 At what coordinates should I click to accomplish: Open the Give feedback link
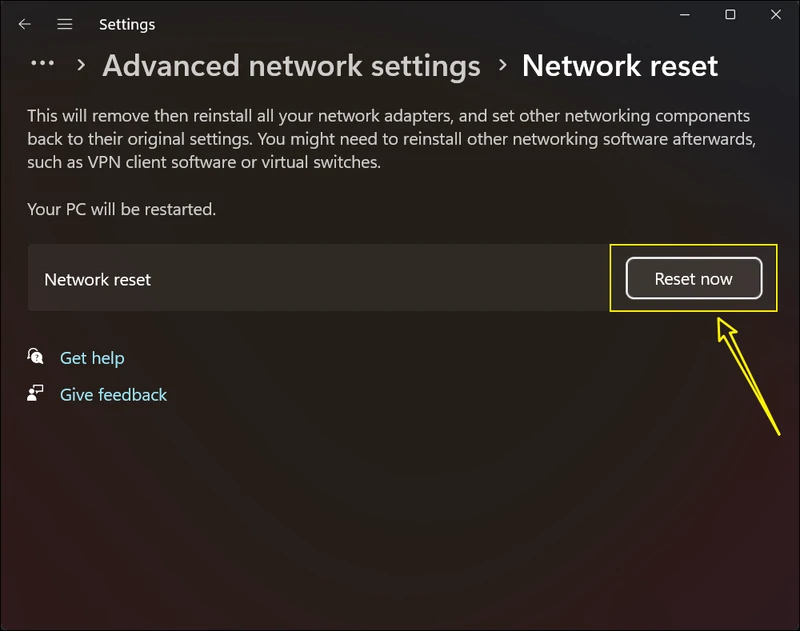[x=113, y=395]
